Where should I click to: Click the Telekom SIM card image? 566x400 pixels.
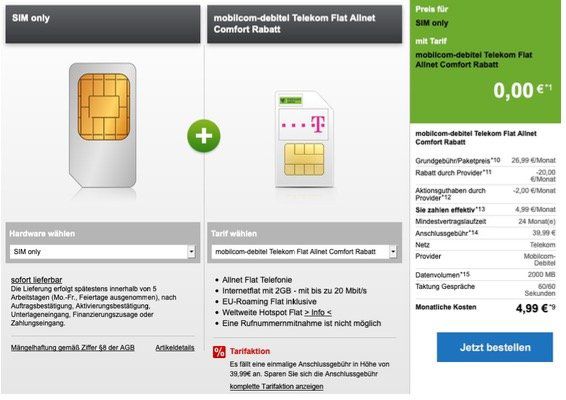(x=304, y=139)
